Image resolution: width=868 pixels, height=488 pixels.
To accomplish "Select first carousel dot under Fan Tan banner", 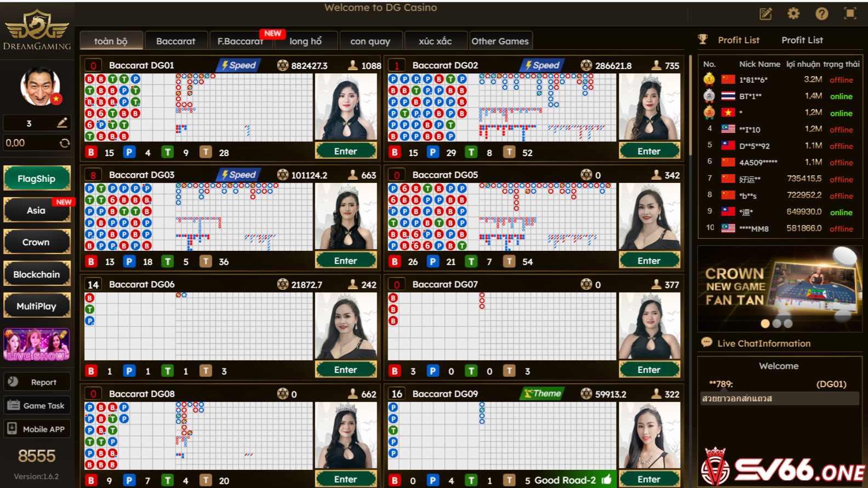I will pos(765,324).
